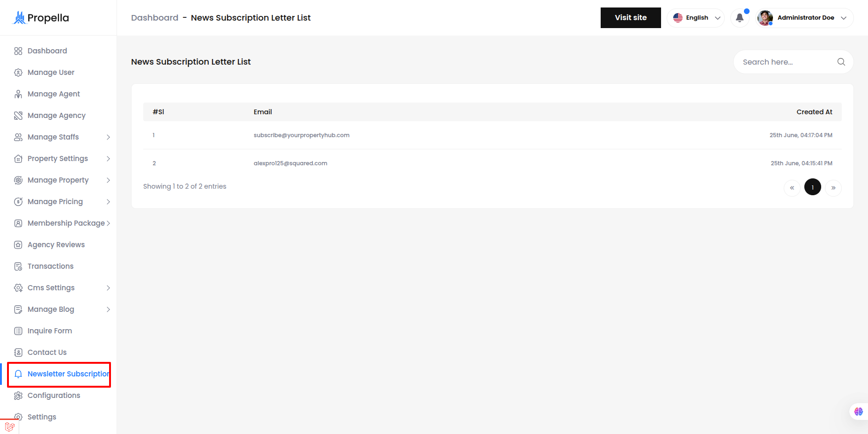868x434 pixels.
Task: Go to pagination previous page arrows
Action: (792, 188)
